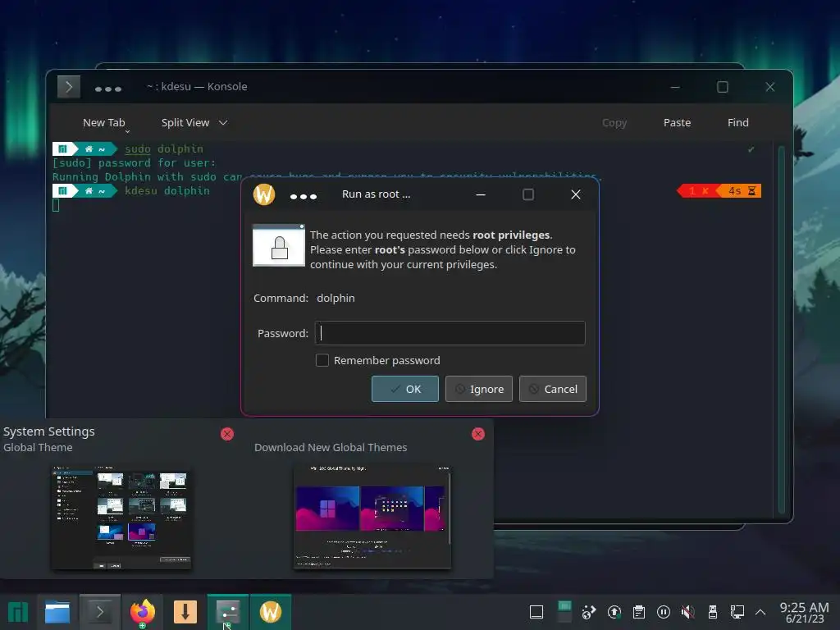
Task: Click the yellow W taskbar icon
Action: point(271,612)
